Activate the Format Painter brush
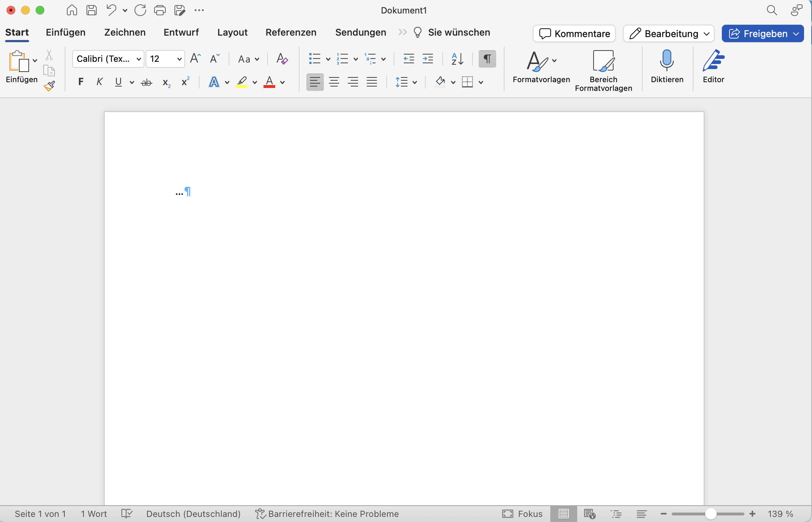 49,86
